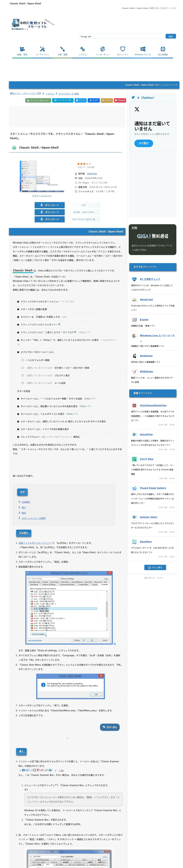The width and height of the screenshot is (183, 868).
Task: Click the magnifier icon beside クラシックスタイルのフォルダツリー
Action: [59, 324]
